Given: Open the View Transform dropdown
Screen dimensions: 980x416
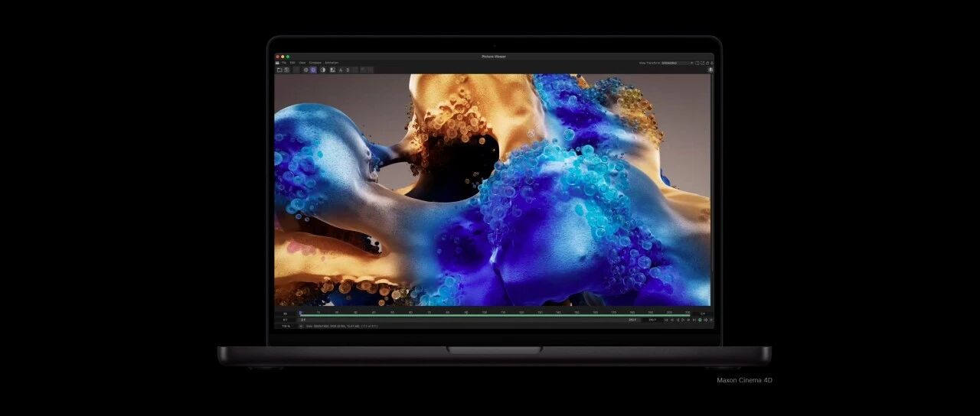Looking at the screenshot, I should point(677,63).
